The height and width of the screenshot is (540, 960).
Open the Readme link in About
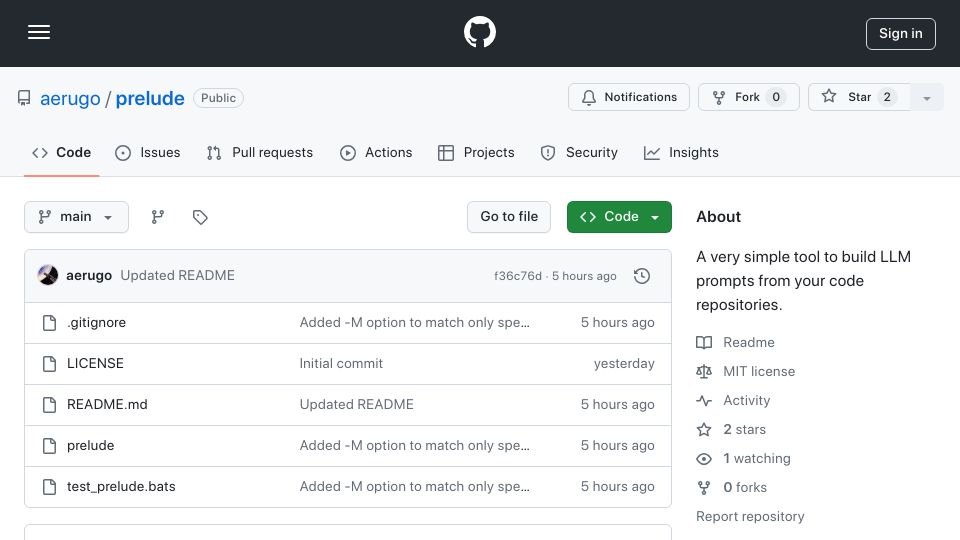[x=735, y=342]
